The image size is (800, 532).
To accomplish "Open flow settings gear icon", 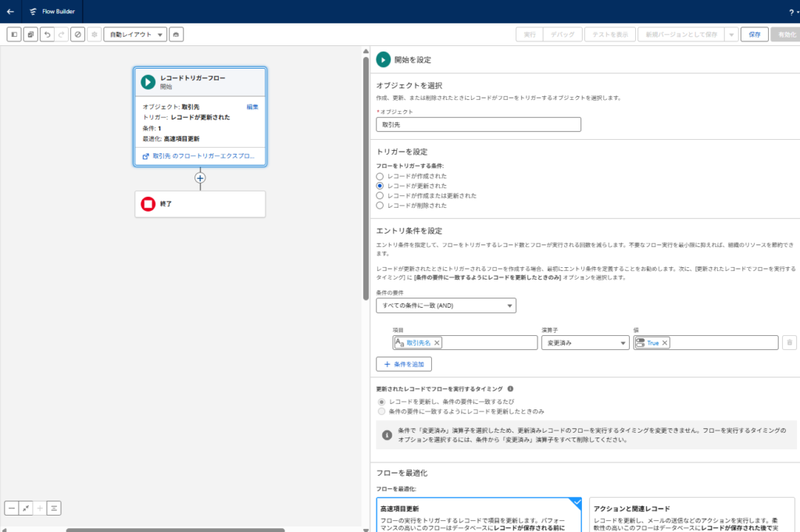I will pos(94,34).
